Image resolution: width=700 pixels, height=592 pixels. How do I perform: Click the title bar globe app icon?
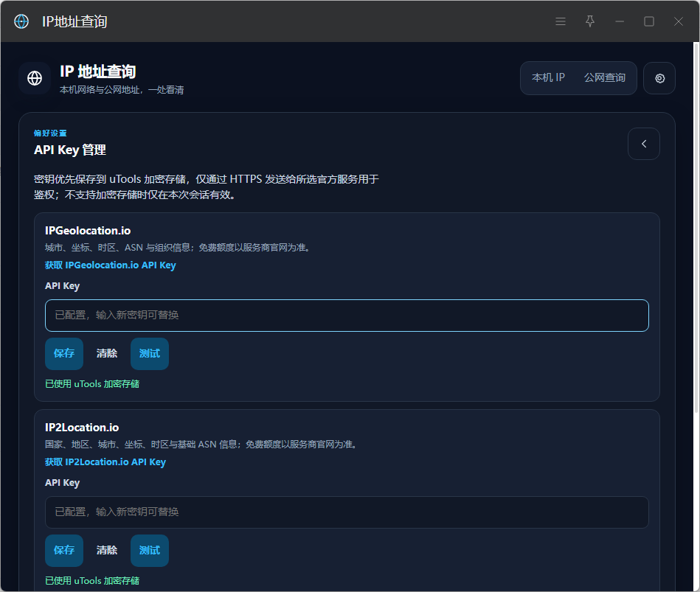click(x=21, y=21)
